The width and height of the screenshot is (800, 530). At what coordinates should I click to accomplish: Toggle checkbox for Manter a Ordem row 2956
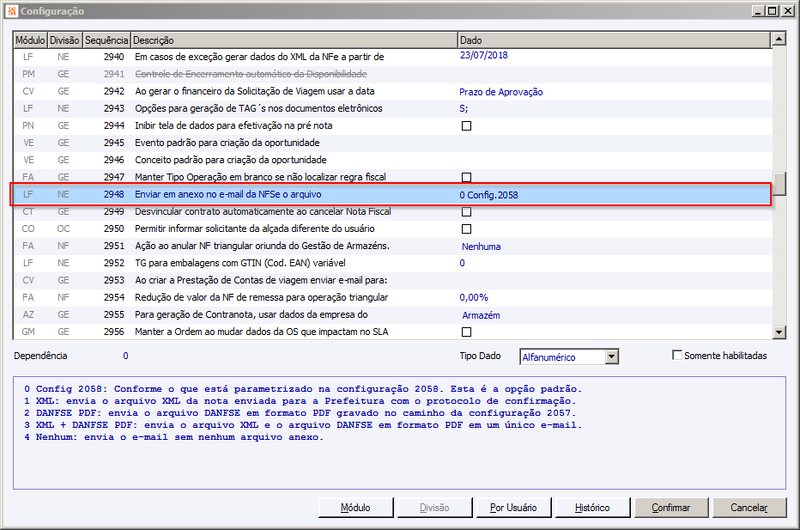tap(466, 332)
